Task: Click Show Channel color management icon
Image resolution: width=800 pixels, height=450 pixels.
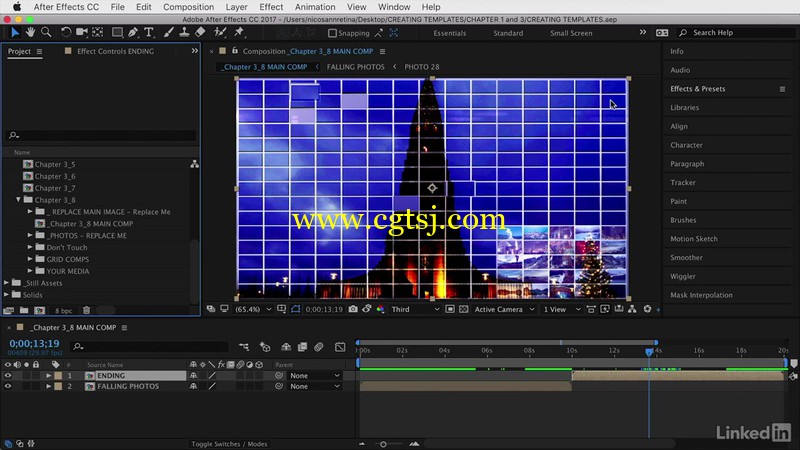Action: point(381,309)
